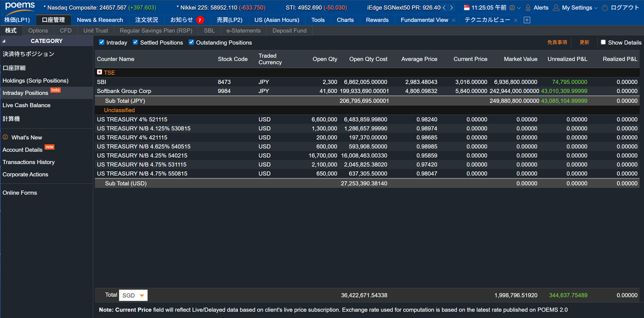Open the 注文状況 tab
The image size is (644, 318).
click(x=147, y=20)
